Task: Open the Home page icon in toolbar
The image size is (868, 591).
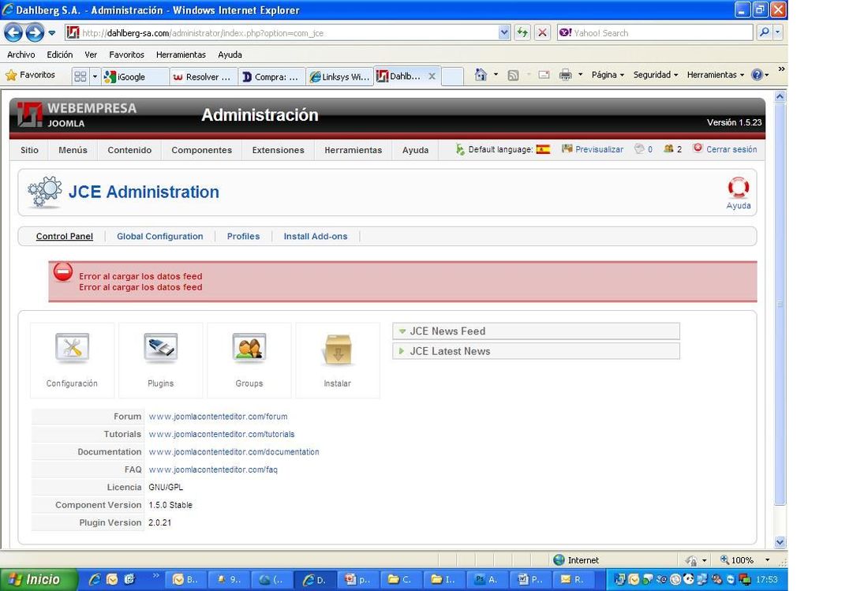Action: [481, 75]
